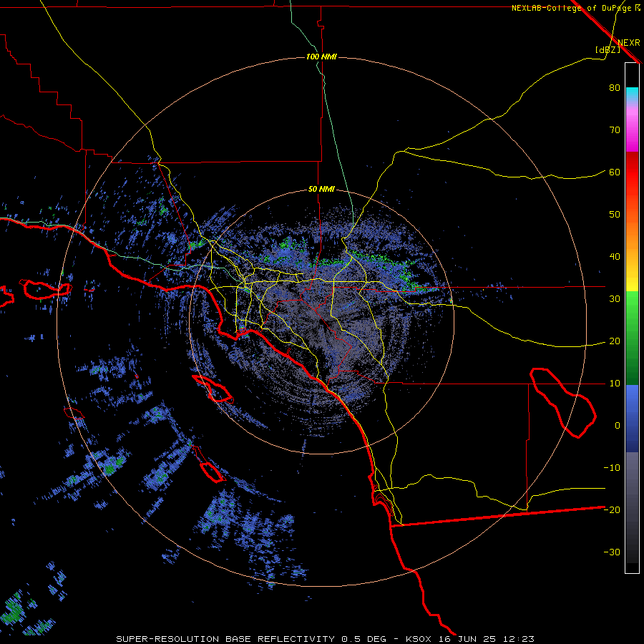644x644 pixels.
Task: Click the "[dBZ]" units label
Action: (x=608, y=49)
